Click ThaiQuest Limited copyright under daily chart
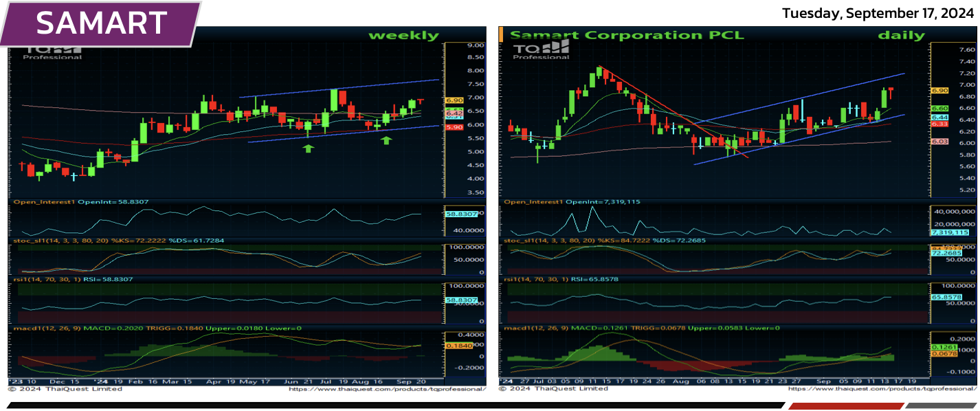The image size is (980, 411). click(555, 389)
